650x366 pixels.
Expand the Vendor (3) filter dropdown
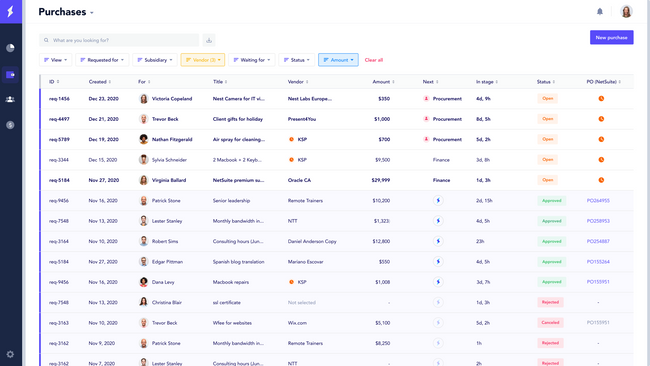[x=203, y=60]
